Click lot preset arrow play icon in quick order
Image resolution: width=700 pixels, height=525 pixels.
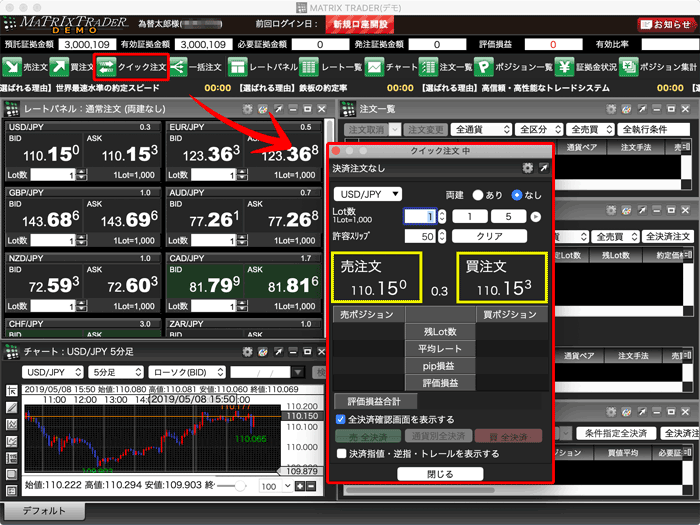pyautogui.click(x=535, y=217)
